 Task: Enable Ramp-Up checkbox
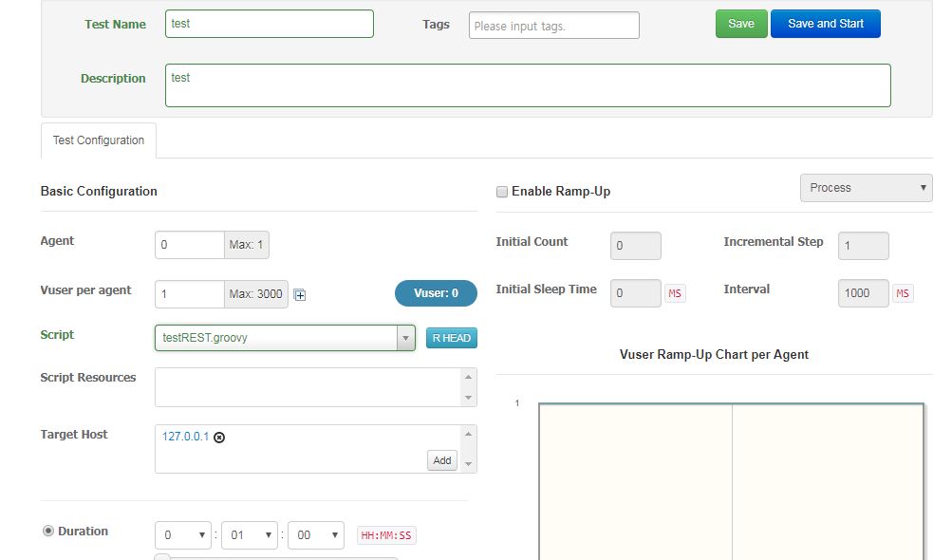coord(502,192)
